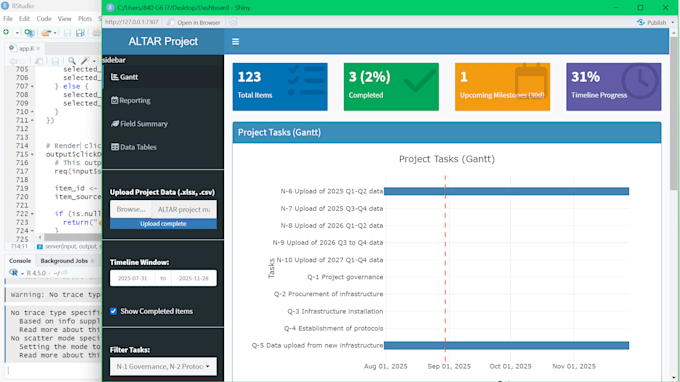Open RStudio File menu
Viewport: 680px width, 382px height.
click(8, 19)
